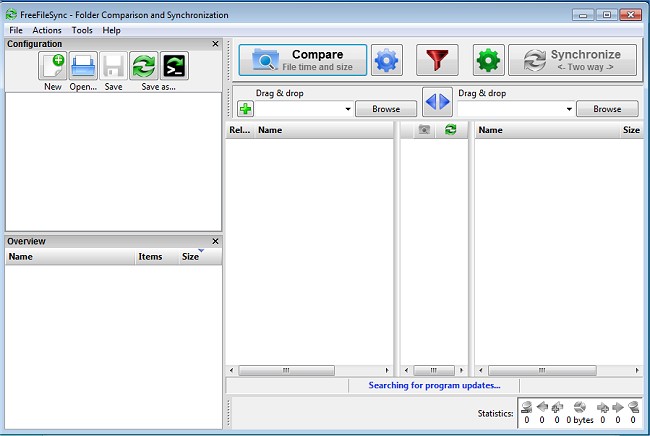Click the category view icon in middle column
The height and width of the screenshot is (436, 650).
pyautogui.click(x=424, y=130)
